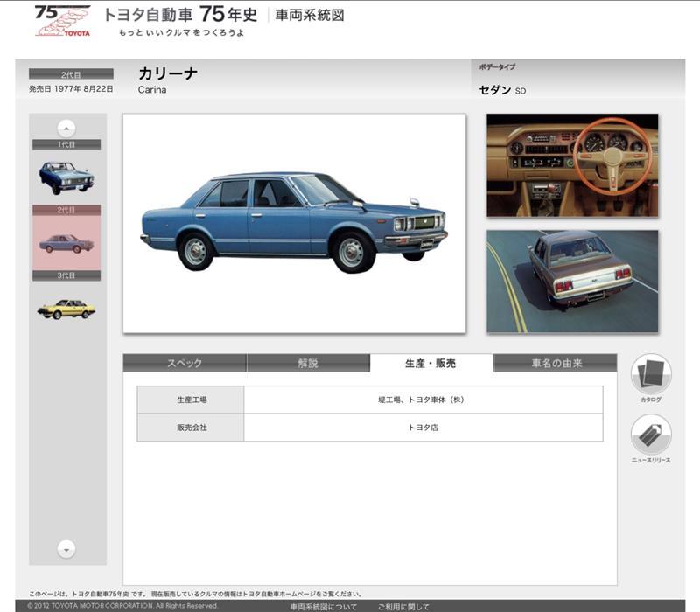This screenshot has width=700, height=612.
Task: Move the generation list up with the up arrow
Action: point(66,129)
